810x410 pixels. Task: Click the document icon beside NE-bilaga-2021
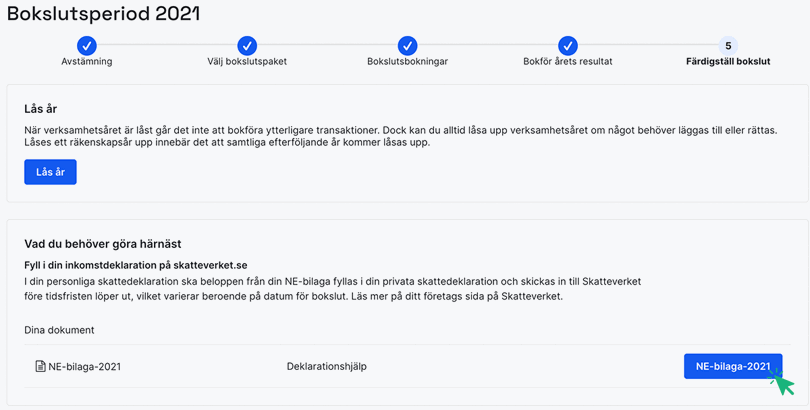[x=40, y=367]
